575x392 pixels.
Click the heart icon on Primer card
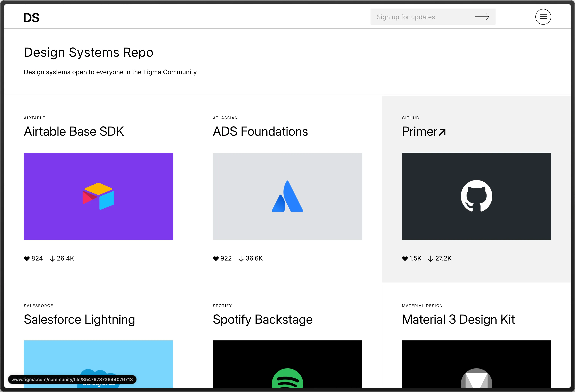coord(405,258)
